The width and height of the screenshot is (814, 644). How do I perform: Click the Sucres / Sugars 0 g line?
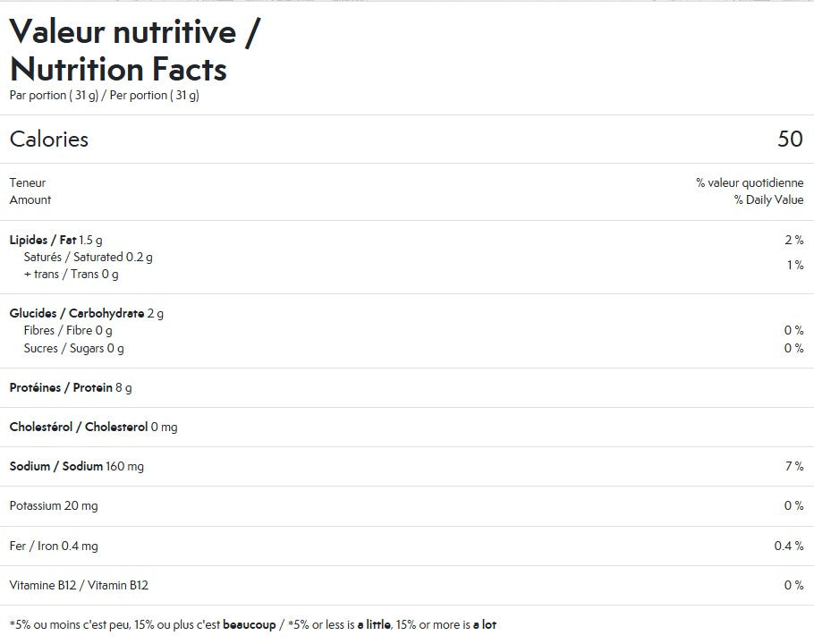tap(73, 348)
